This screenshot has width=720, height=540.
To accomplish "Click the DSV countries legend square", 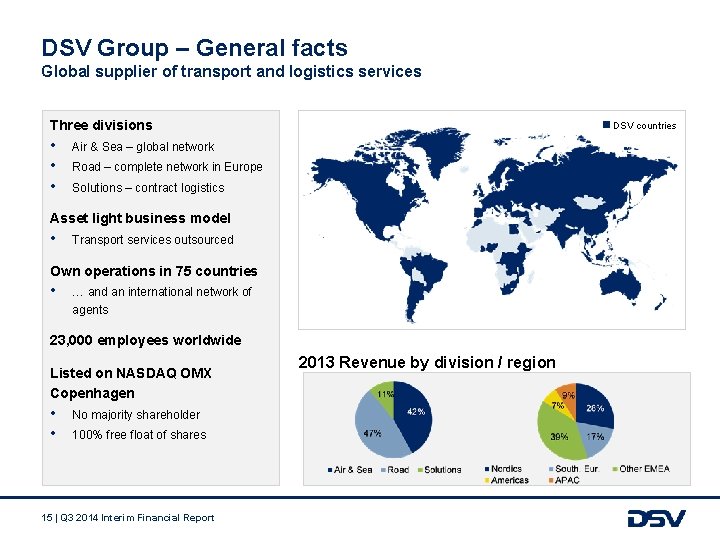I will (606, 125).
